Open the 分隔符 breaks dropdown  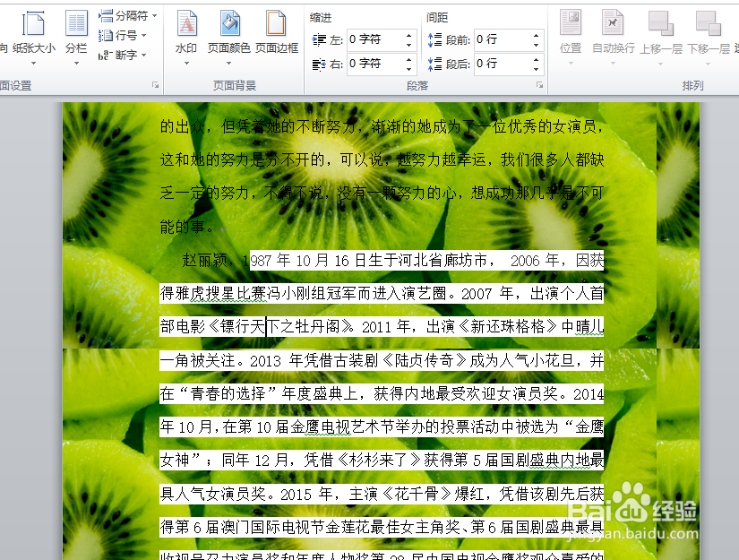pyautogui.click(x=128, y=16)
